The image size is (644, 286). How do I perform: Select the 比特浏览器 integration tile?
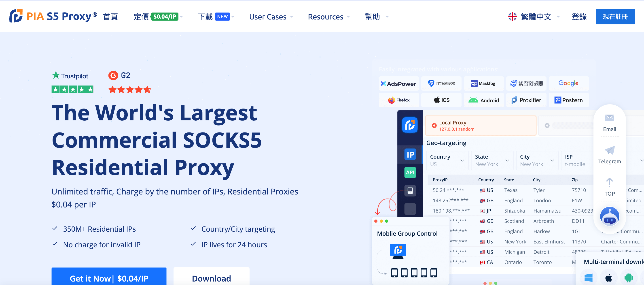click(x=441, y=83)
